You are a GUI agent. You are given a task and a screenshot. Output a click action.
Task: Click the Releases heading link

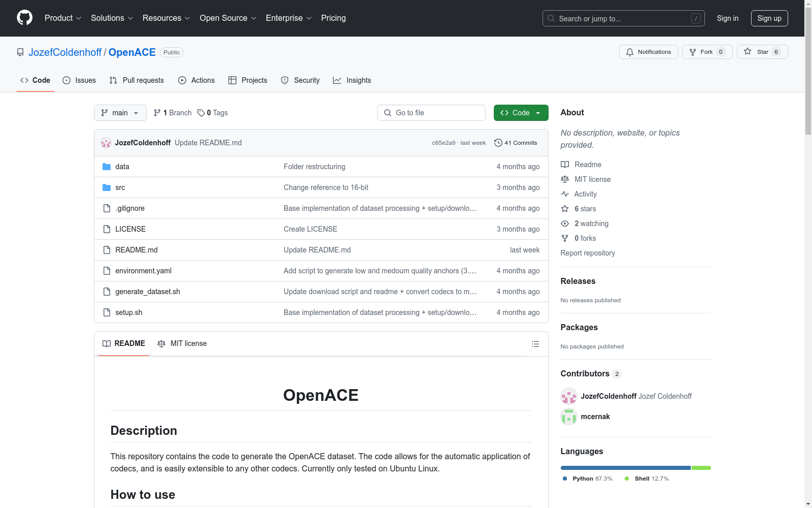tap(578, 281)
